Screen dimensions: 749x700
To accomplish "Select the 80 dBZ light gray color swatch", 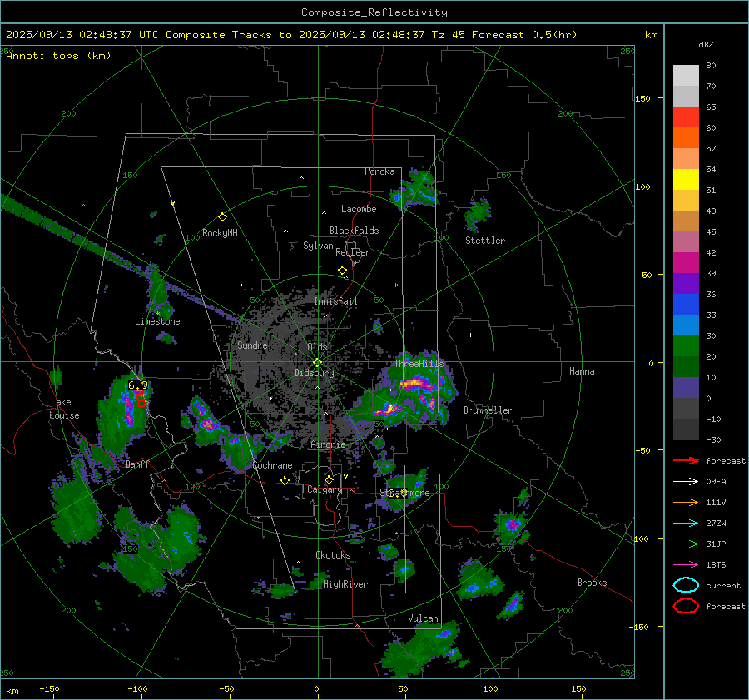I will [x=686, y=76].
